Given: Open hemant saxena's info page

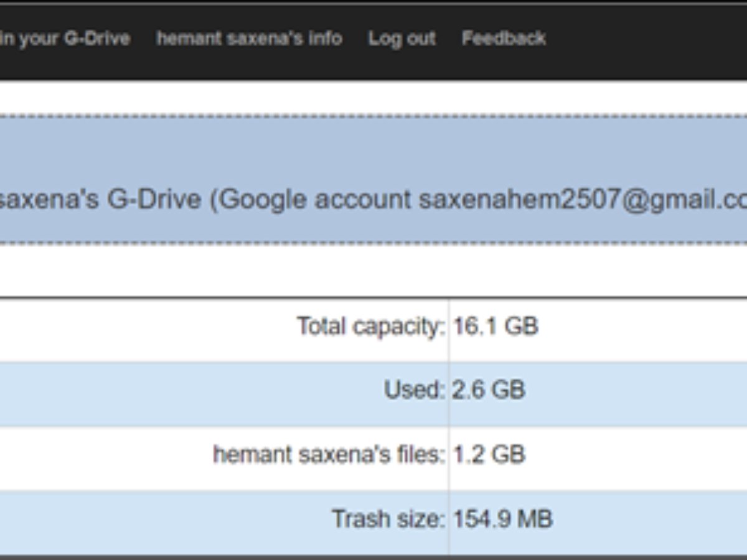Looking at the screenshot, I should point(249,39).
